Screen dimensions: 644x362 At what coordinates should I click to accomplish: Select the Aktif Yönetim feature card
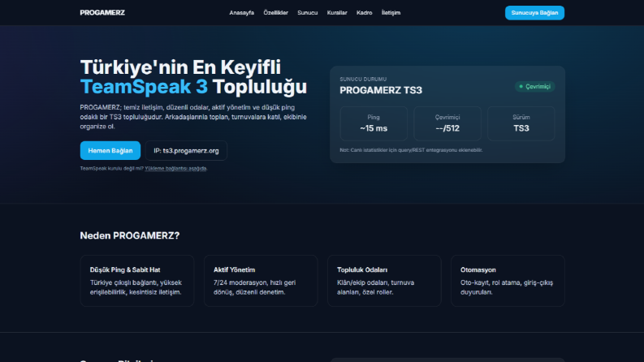click(261, 281)
